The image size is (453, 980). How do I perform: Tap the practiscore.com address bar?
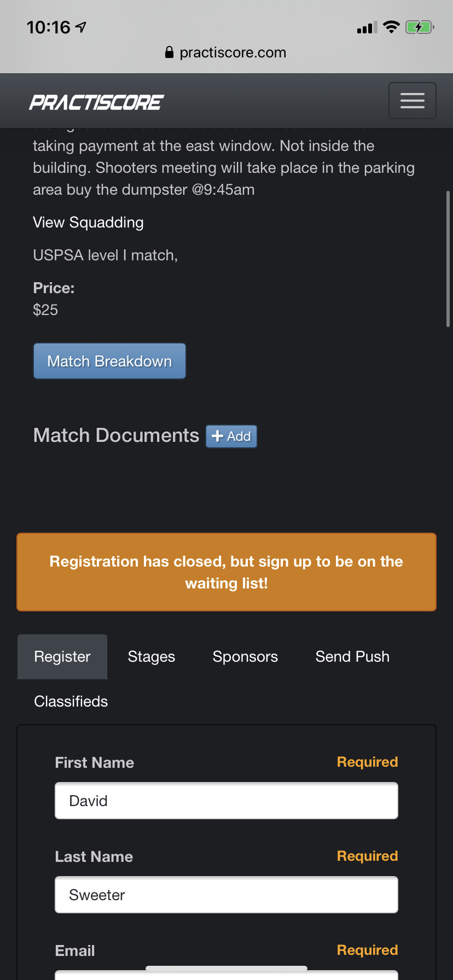point(232,52)
